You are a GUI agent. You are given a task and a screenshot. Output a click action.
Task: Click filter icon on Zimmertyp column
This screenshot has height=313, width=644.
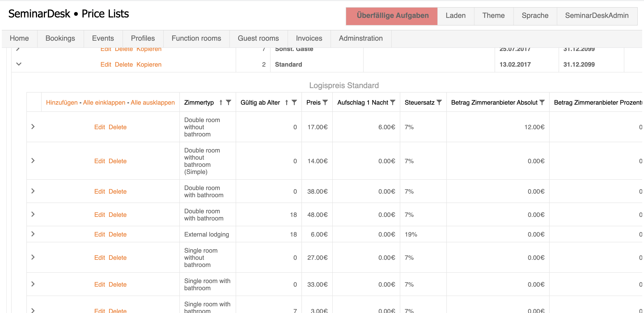coord(229,102)
